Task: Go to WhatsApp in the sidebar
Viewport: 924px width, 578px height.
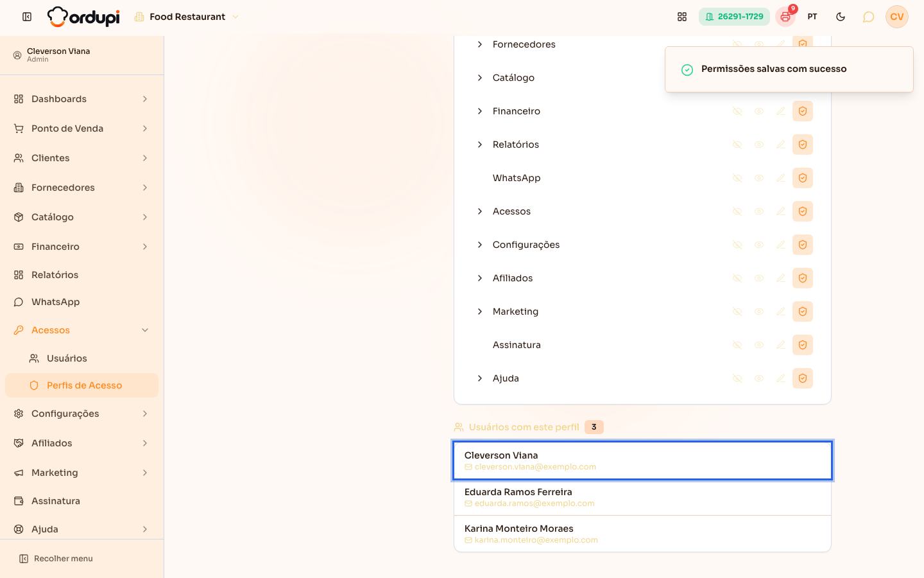Action: (x=81, y=302)
